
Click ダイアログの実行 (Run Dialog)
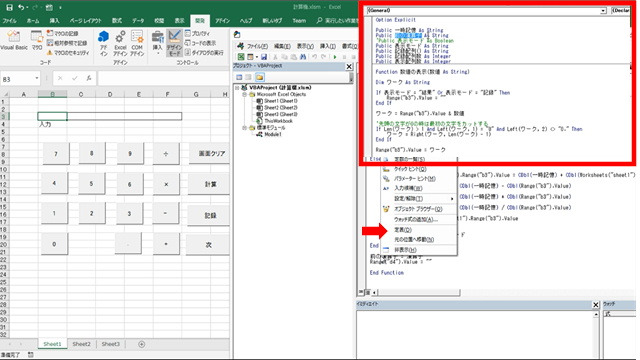[x=204, y=52]
